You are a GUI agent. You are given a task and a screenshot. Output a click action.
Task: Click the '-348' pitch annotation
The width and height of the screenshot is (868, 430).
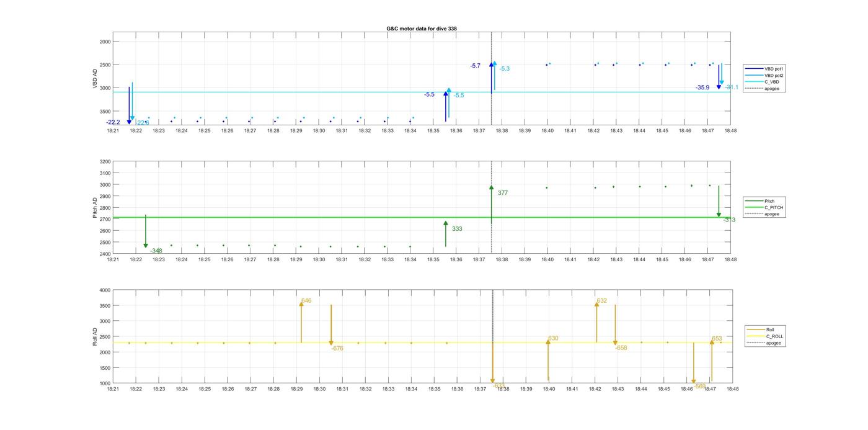(x=156, y=251)
